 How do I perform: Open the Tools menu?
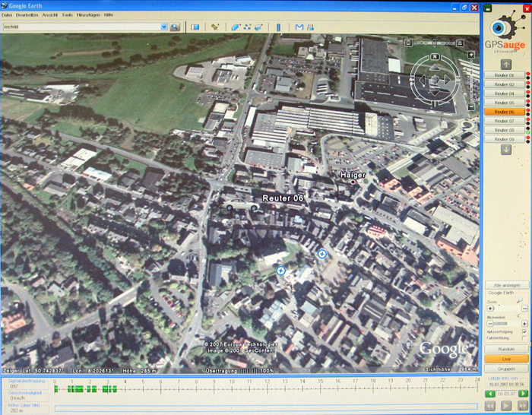(x=68, y=14)
